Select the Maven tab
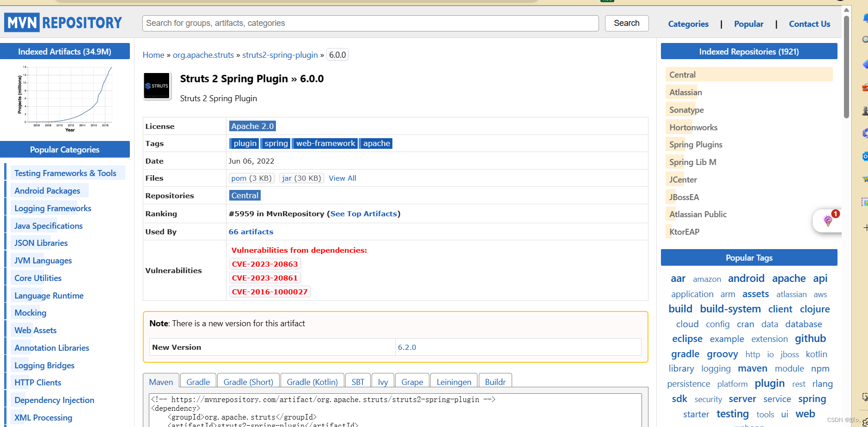The width and height of the screenshot is (868, 427). (x=161, y=382)
